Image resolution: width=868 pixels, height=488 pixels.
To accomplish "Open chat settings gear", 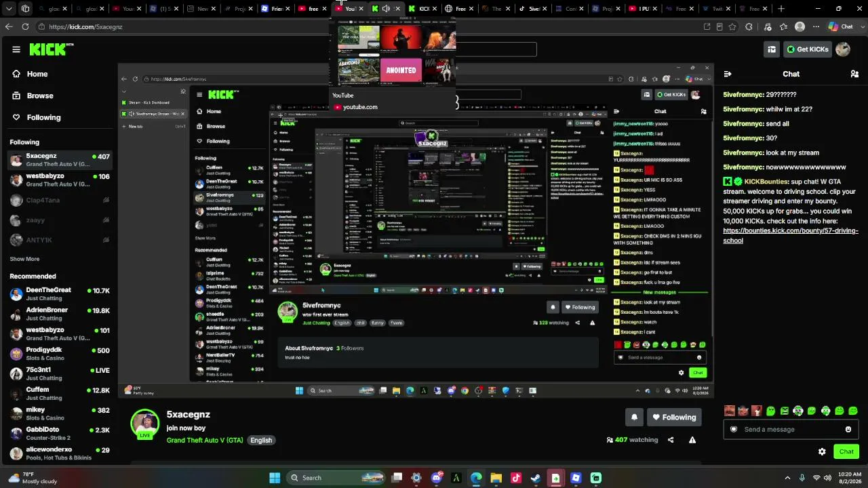I will click(822, 451).
